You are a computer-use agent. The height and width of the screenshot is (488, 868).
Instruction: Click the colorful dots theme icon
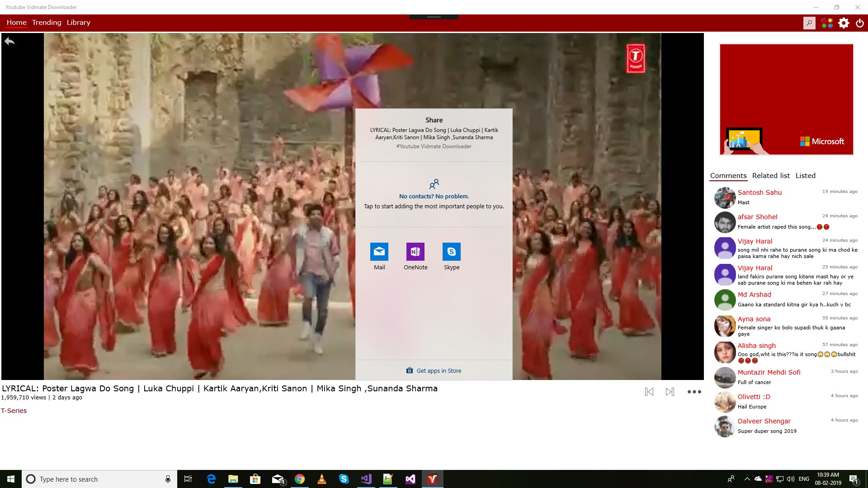point(827,23)
